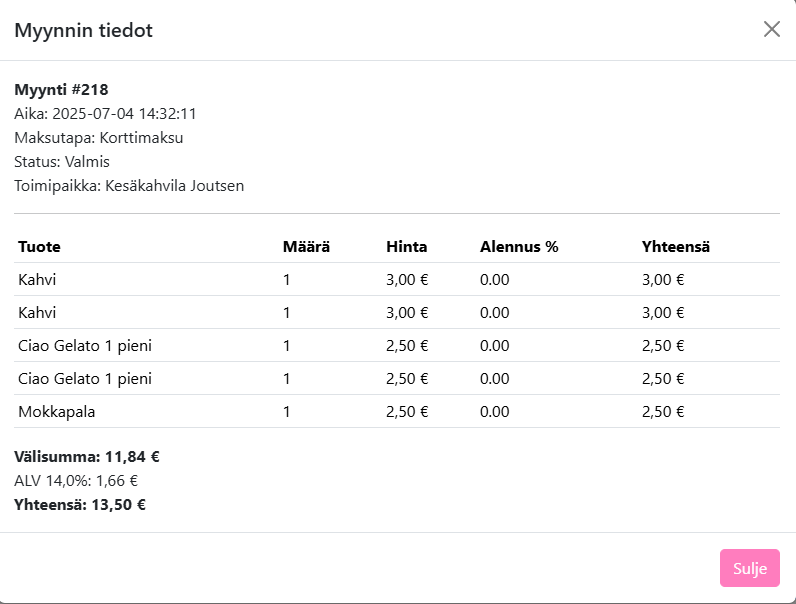Screen dimensions: 796x604
Task: Click the sale timestamp 2025-07-04 14:32:11
Action: click(124, 114)
